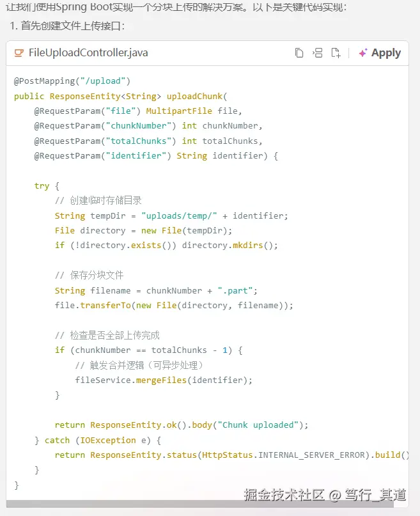Copy the code block with the copy icon

[299, 53]
